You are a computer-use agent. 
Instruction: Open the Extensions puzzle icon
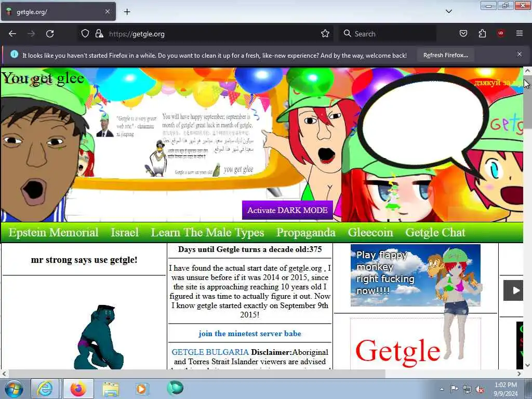(482, 34)
